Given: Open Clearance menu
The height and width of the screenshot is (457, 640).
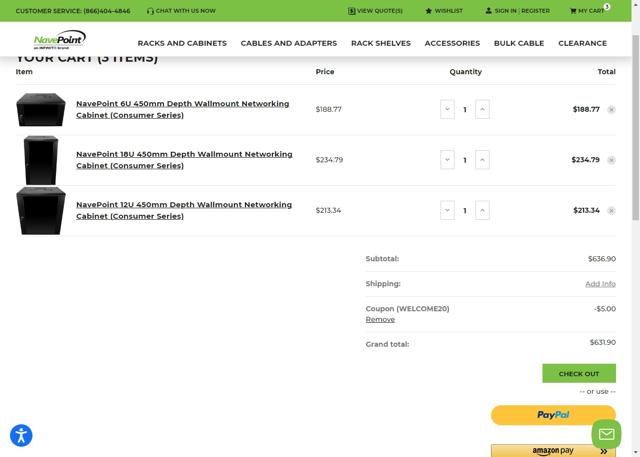Looking at the screenshot, I should coord(582,43).
